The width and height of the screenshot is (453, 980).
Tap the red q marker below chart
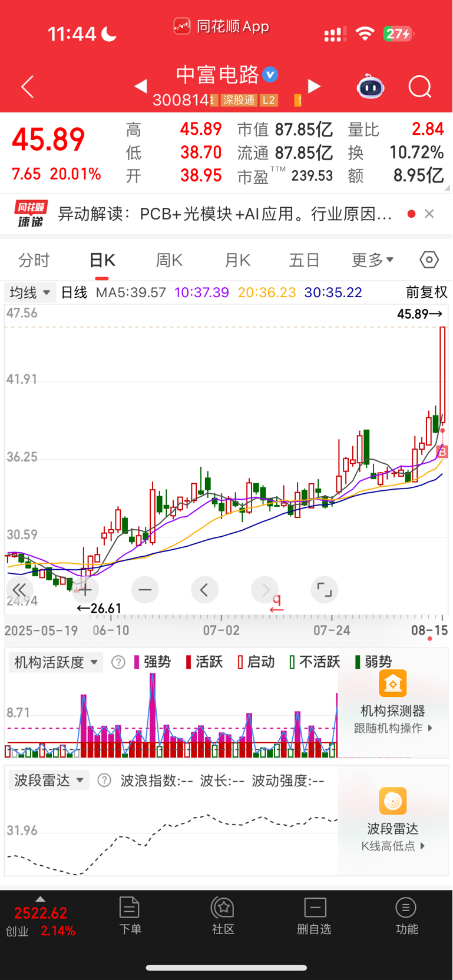[x=277, y=603]
